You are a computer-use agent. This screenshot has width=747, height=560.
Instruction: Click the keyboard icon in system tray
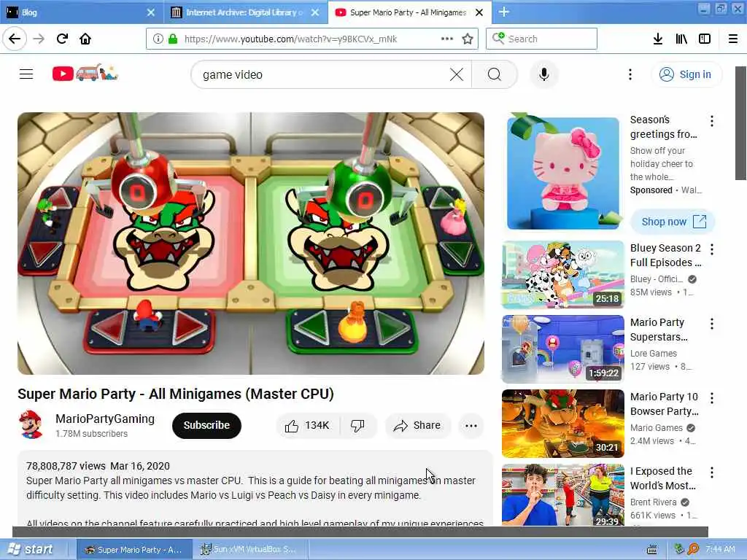652,550
